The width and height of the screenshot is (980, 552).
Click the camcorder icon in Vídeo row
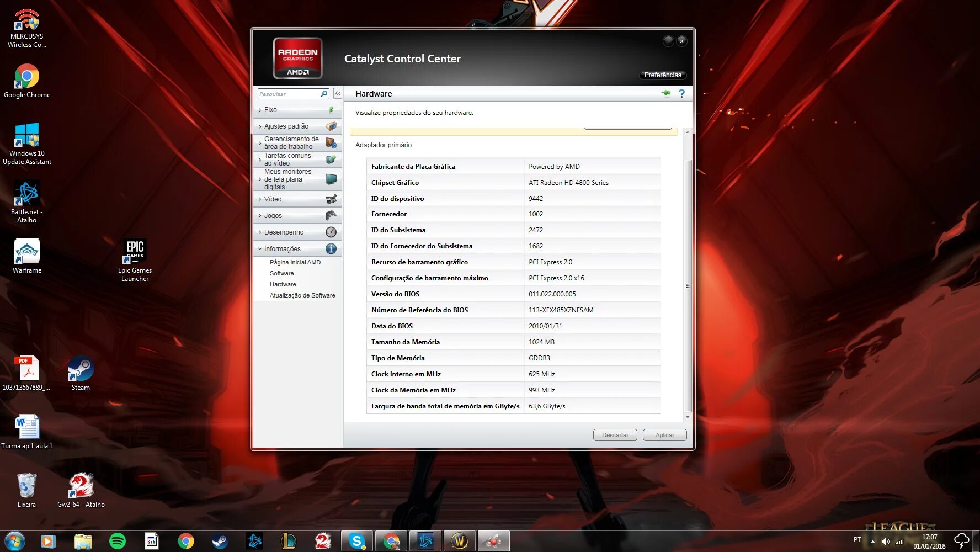click(x=331, y=199)
